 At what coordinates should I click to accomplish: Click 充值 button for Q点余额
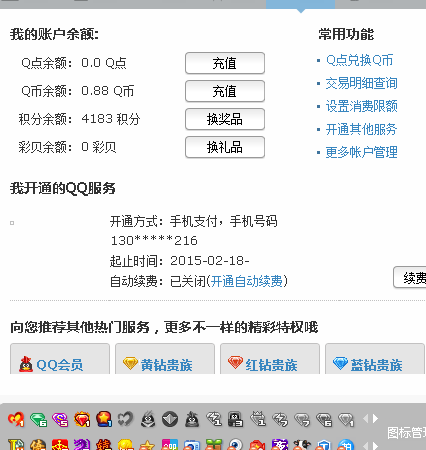(225, 63)
